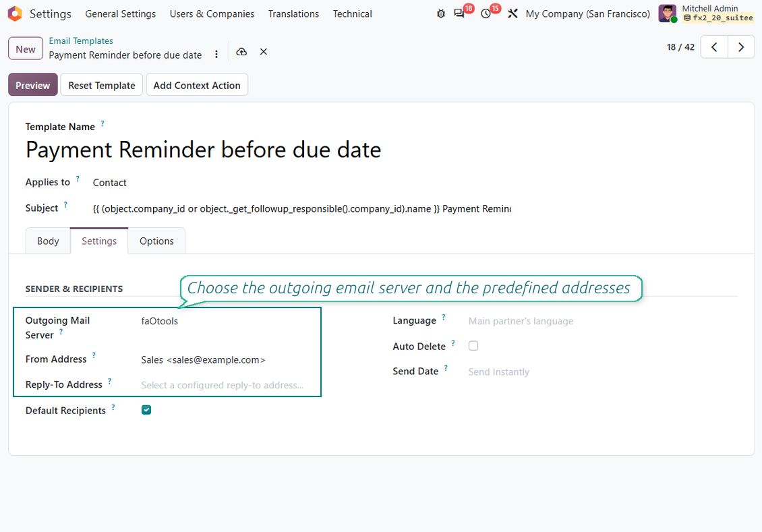The height and width of the screenshot is (532, 762).
Task: Open the Odoo home apps logo
Action: click(15, 13)
